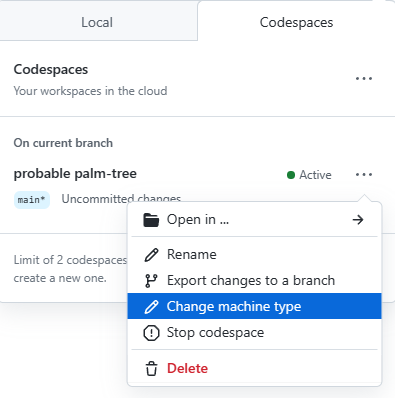Click the stop octagon icon beside Stop codespace
This screenshot has width=395, height=398.
pyautogui.click(x=151, y=333)
